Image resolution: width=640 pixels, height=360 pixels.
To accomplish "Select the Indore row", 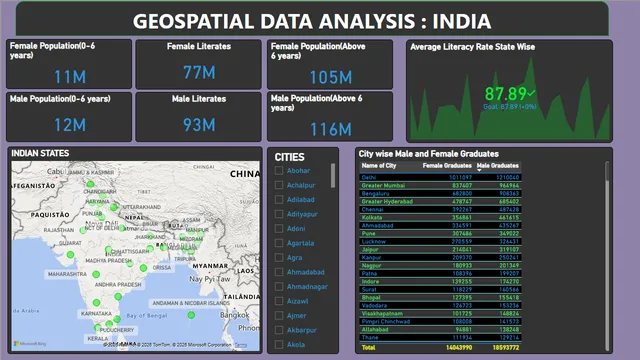I will 440,282.
